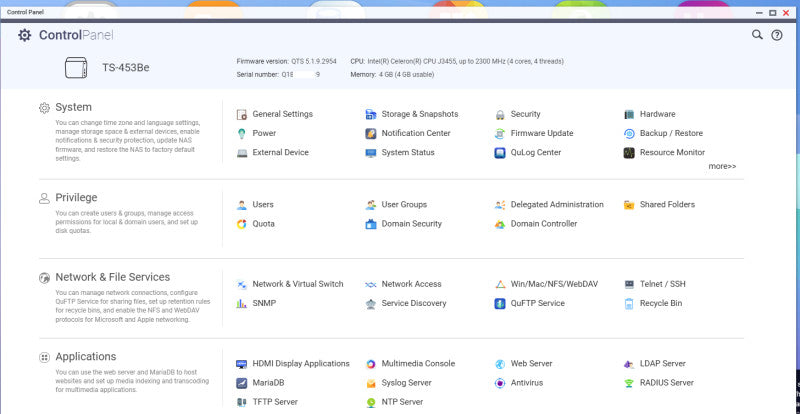This screenshot has width=800, height=414.
Task: Open the General Settings icon
Action: tap(242, 114)
